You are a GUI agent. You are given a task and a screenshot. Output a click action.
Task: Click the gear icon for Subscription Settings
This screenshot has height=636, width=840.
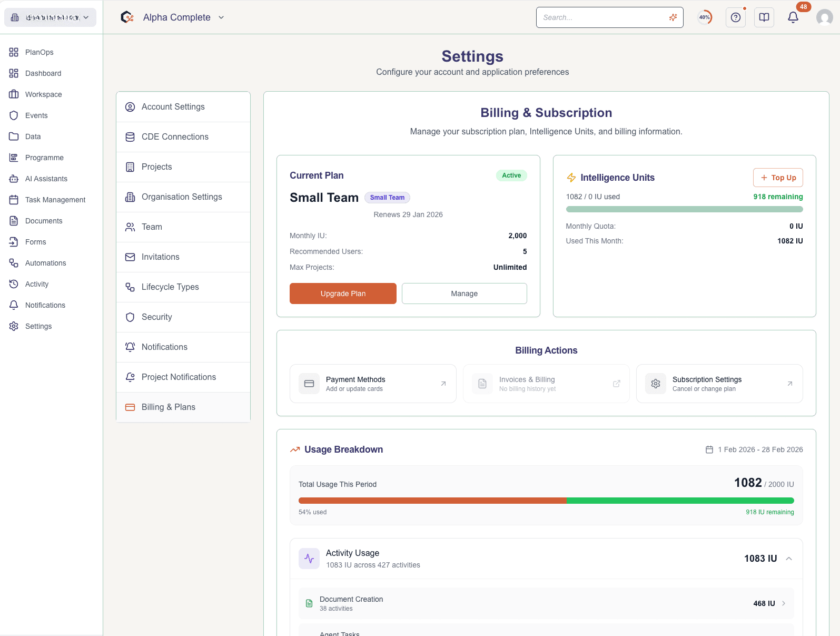(656, 384)
